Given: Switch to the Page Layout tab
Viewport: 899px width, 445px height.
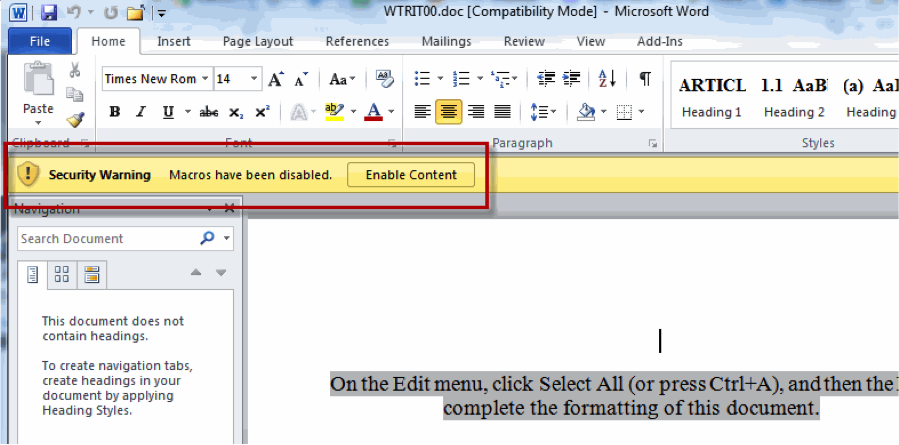Looking at the screenshot, I should [258, 41].
